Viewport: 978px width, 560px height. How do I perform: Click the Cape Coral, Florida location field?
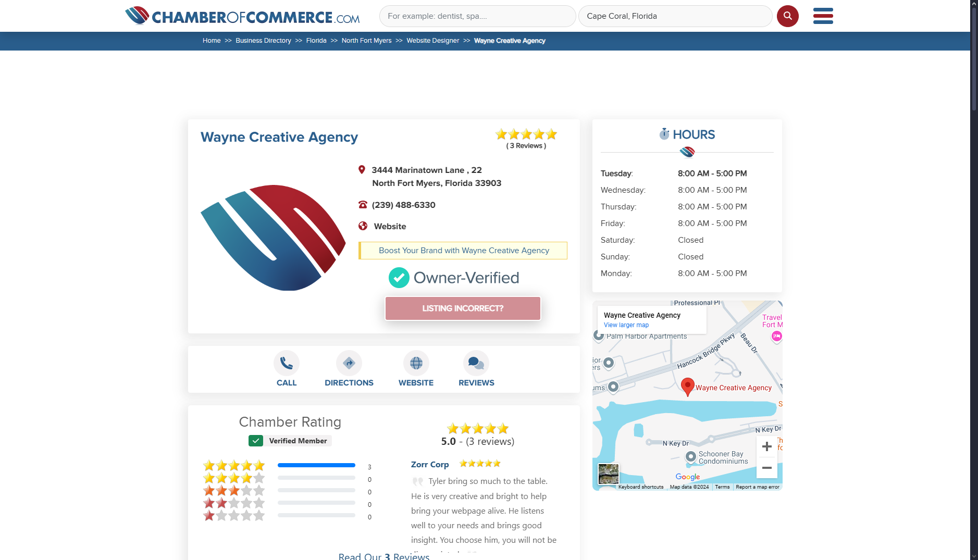(675, 16)
